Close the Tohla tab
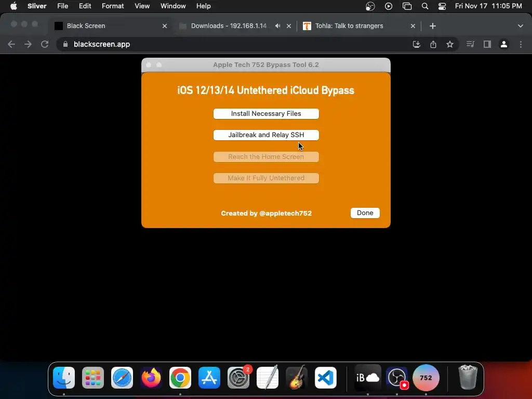The image size is (532, 399). pos(413,26)
